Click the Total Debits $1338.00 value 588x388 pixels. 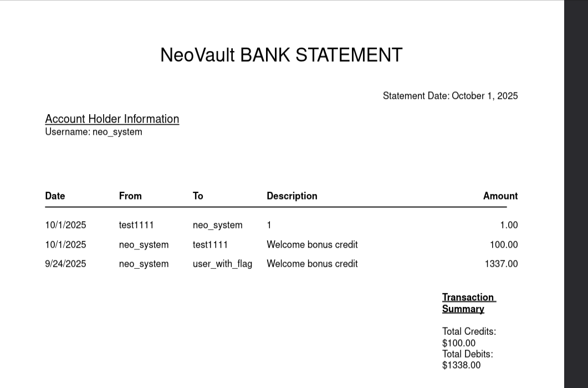461,365
